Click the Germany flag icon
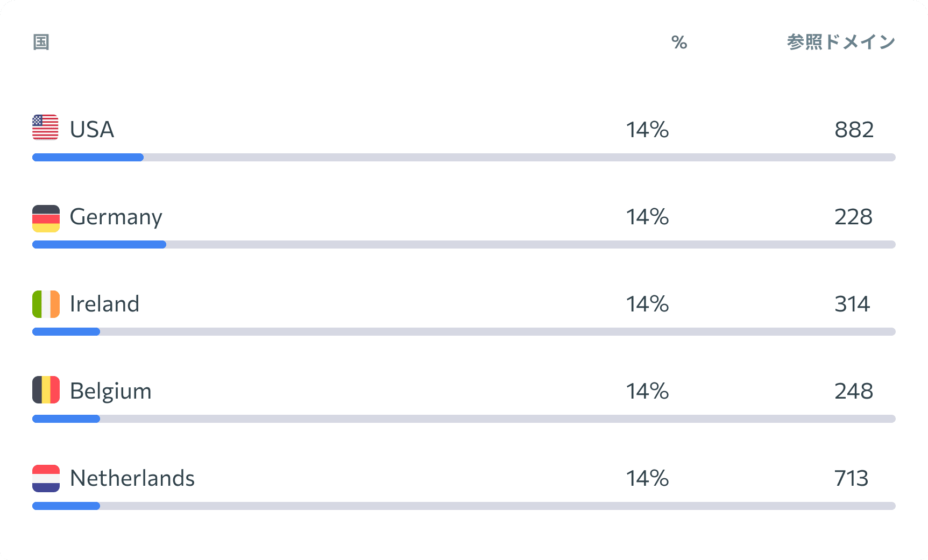Image resolution: width=928 pixels, height=560 pixels. tap(46, 218)
